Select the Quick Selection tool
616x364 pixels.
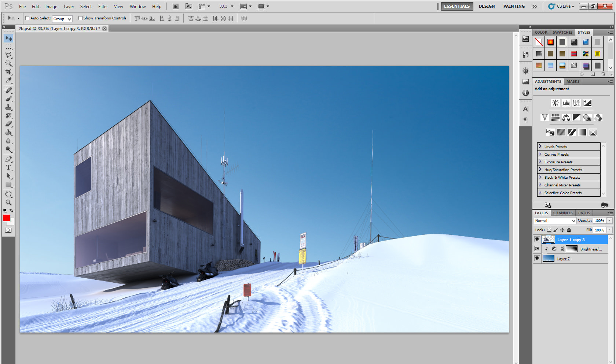[8, 63]
